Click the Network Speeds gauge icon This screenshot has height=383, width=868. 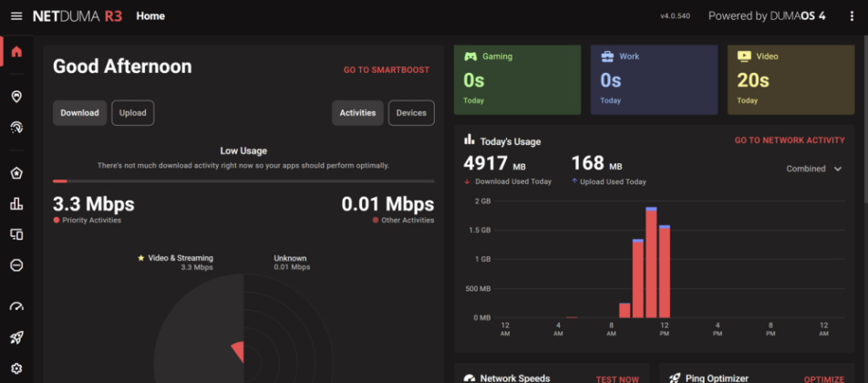point(470,378)
